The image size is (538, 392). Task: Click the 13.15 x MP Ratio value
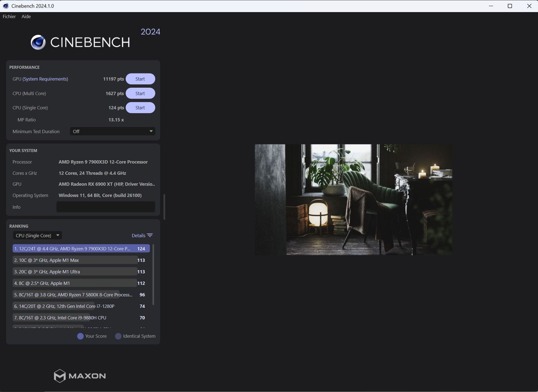116,120
